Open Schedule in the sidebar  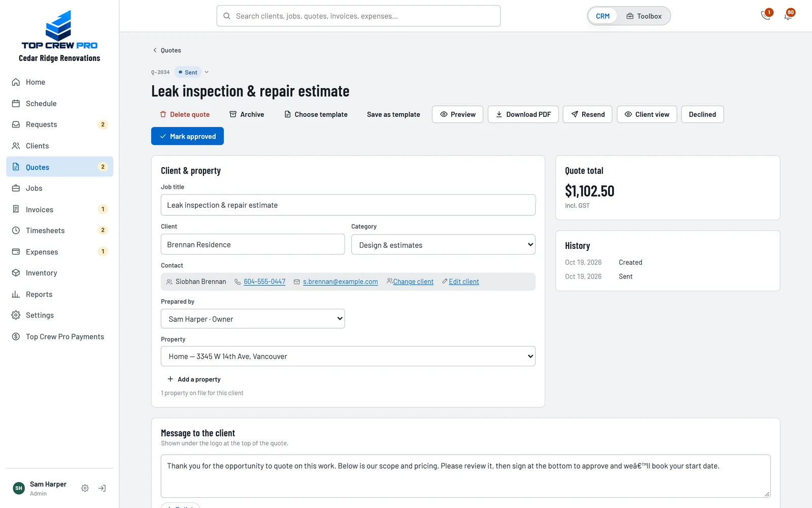click(x=59, y=103)
